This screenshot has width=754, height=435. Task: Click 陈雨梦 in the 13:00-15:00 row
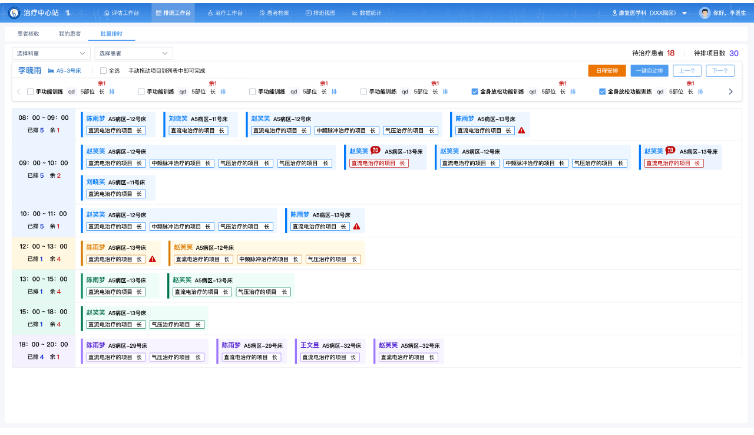point(96,280)
